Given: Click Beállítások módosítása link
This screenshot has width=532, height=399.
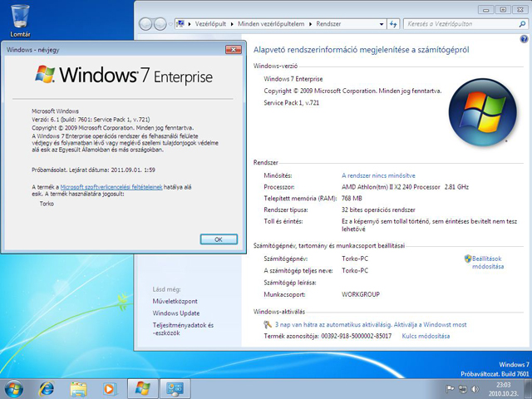Looking at the screenshot, I should (x=488, y=263).
